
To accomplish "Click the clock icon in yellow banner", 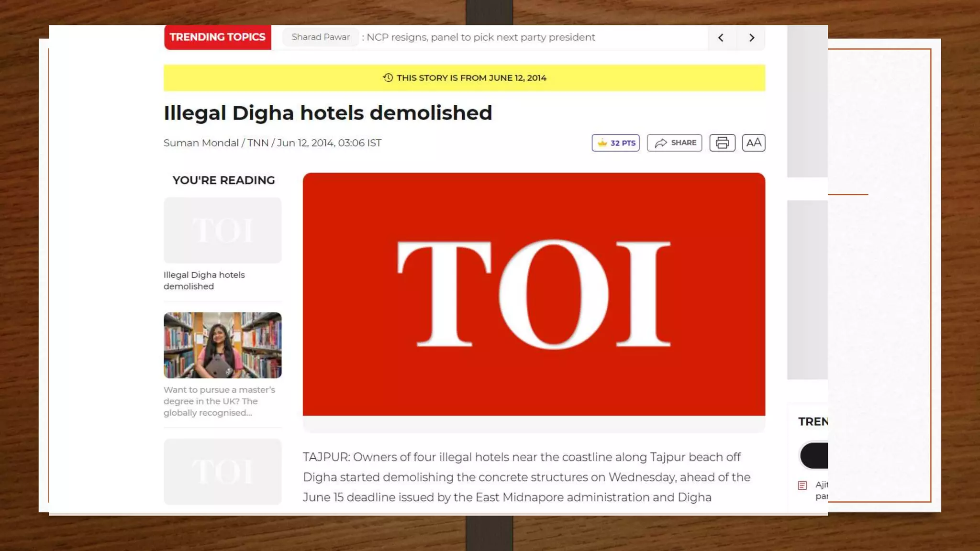I will [x=388, y=77].
